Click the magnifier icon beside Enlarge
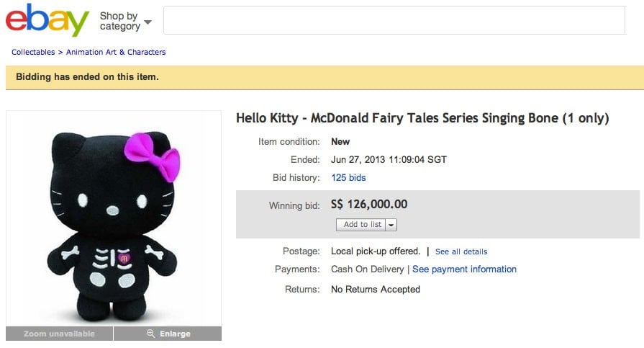This screenshot has width=644, height=348. pos(150,334)
